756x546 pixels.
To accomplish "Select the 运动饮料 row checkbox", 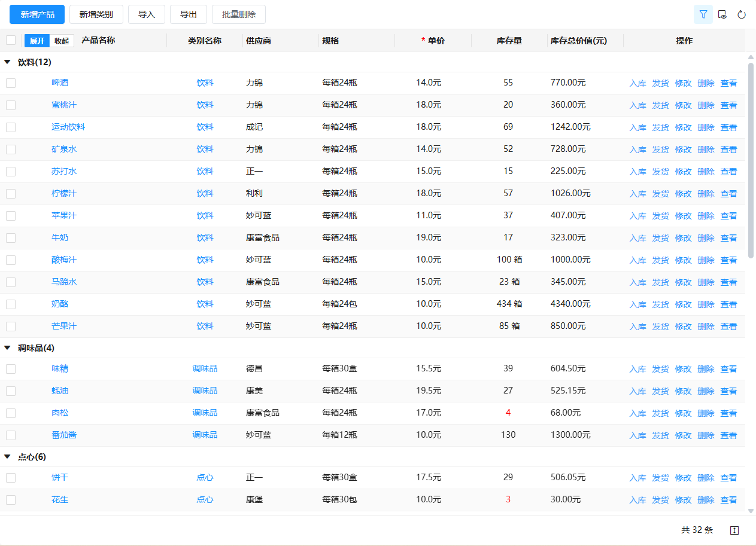I will [11, 127].
